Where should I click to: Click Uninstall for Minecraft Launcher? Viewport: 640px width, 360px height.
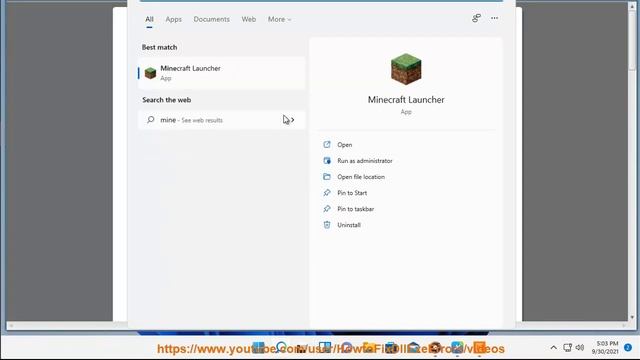click(349, 225)
